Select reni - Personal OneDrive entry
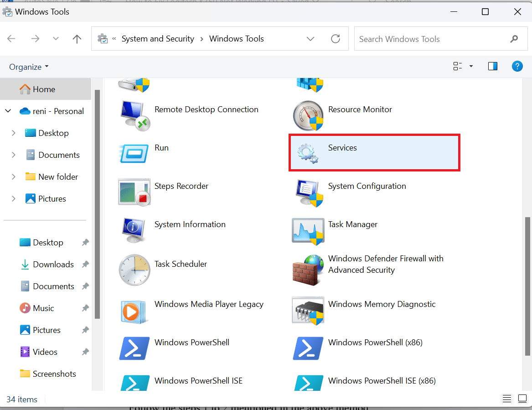Screen dimensions: 532x410 [52, 111]
